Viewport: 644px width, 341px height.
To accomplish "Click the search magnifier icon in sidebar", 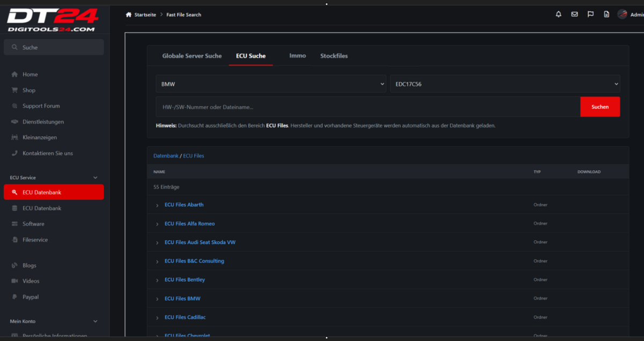I will (x=14, y=47).
